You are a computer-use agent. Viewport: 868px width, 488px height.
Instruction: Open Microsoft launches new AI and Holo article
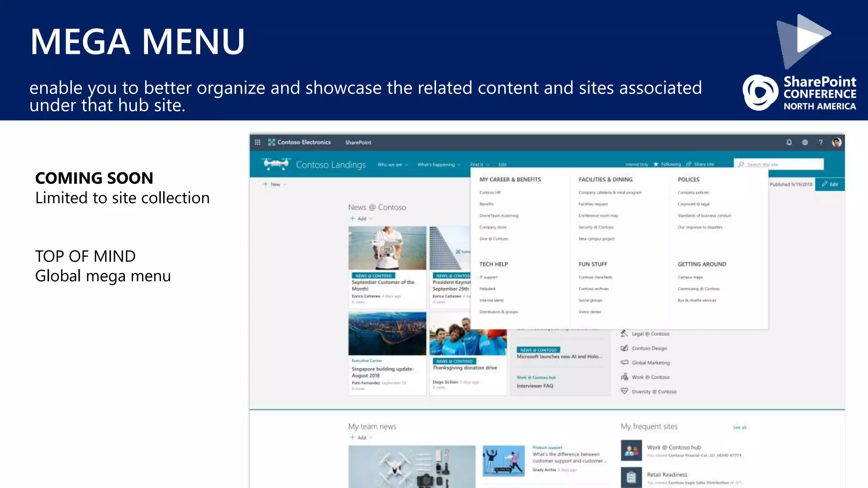pyautogui.click(x=559, y=357)
